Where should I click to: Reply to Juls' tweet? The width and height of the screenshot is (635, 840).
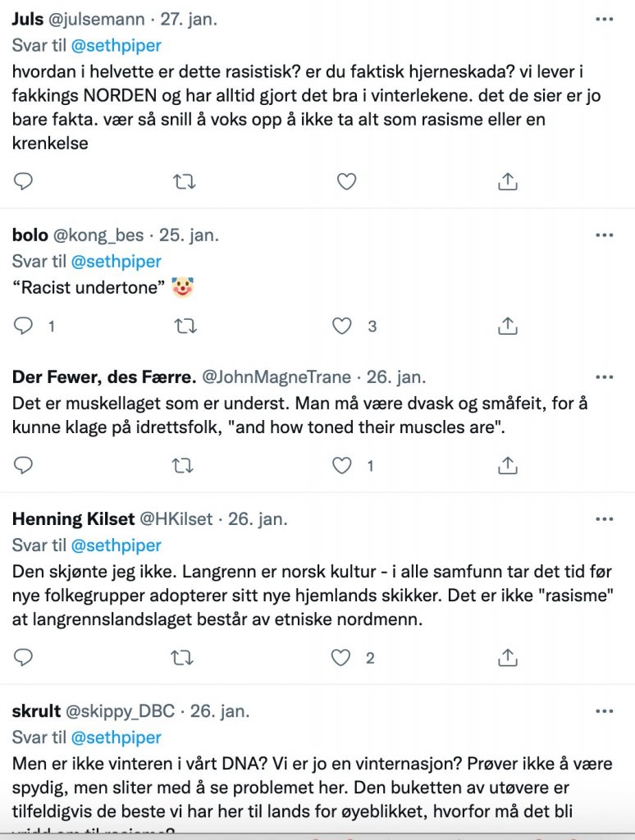coord(24,181)
